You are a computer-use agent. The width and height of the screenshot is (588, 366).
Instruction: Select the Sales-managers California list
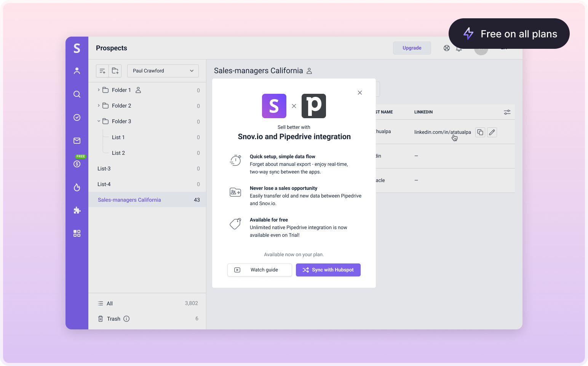coord(129,199)
